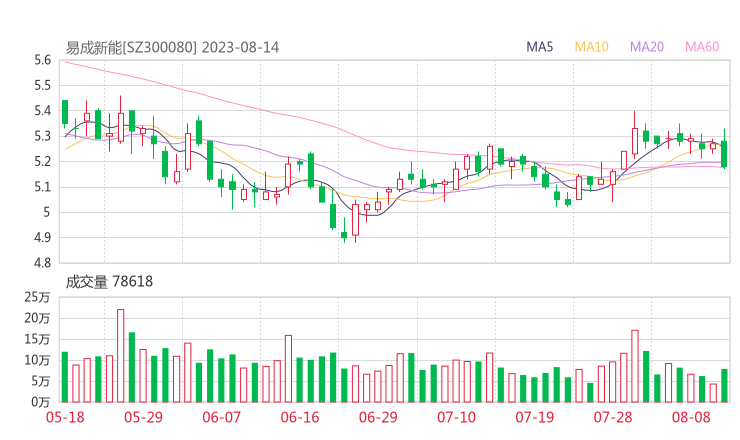
Task: Click the 5.1 price axis label
Action: click(42, 187)
